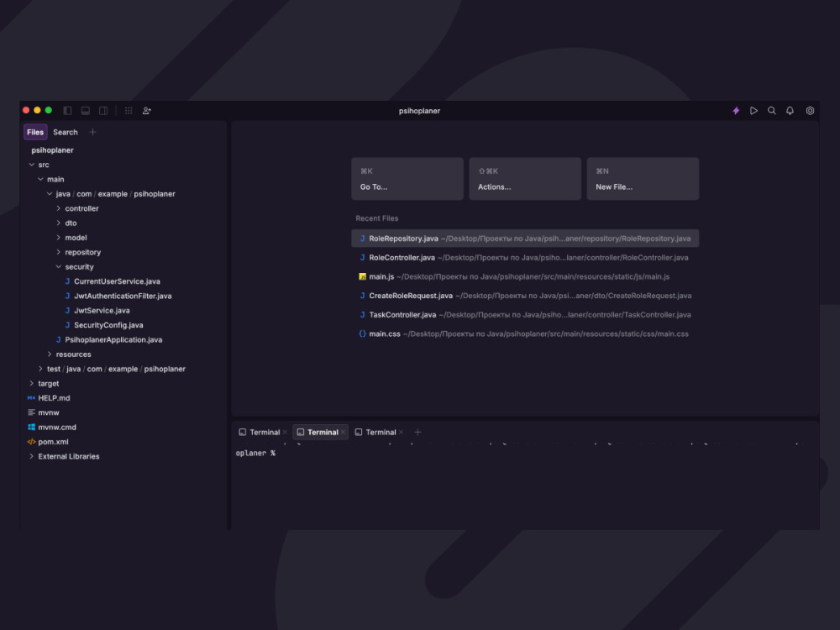Collapse the src folder

[x=32, y=165]
